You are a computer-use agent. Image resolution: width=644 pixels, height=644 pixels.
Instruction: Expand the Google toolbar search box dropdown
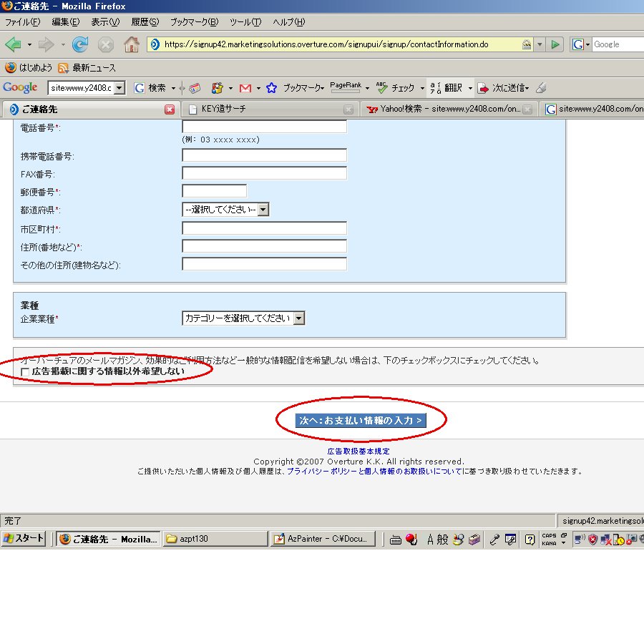click(x=119, y=88)
